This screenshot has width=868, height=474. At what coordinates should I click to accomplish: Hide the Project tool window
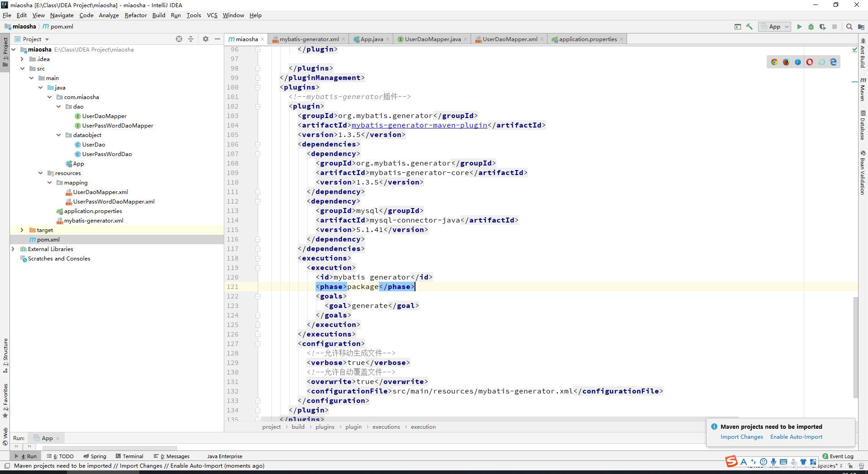click(x=217, y=39)
